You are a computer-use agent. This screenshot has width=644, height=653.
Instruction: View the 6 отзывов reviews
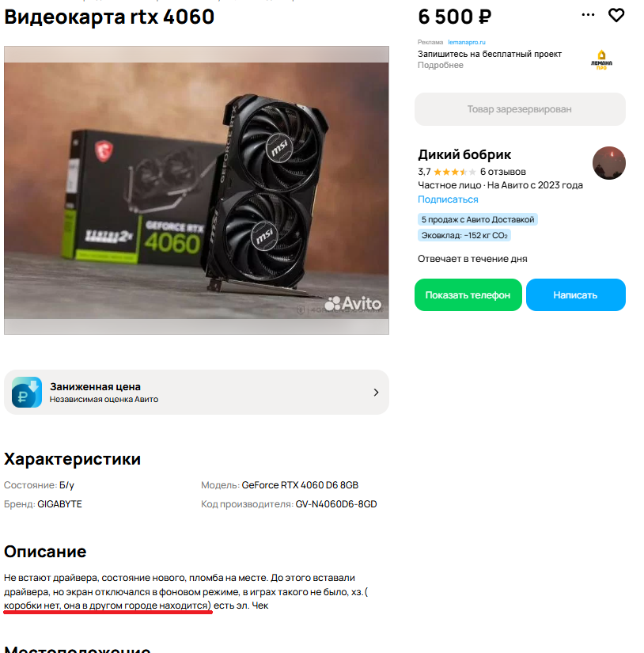(x=503, y=172)
